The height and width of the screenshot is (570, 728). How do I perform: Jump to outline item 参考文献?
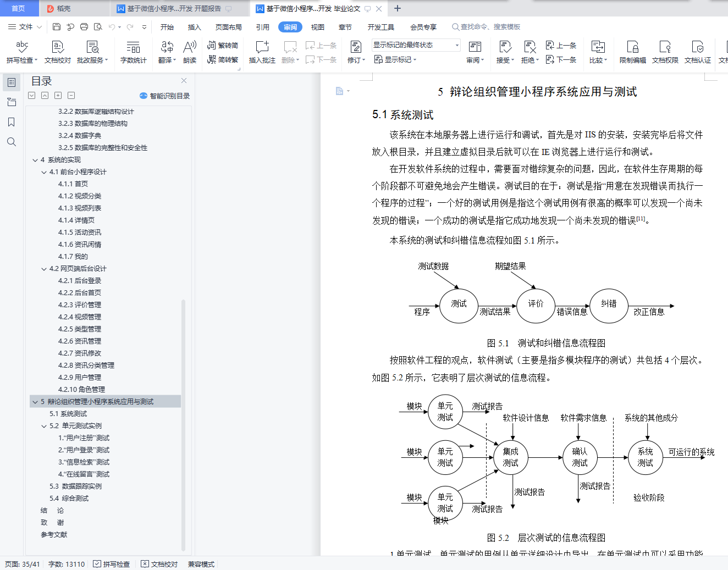point(54,535)
